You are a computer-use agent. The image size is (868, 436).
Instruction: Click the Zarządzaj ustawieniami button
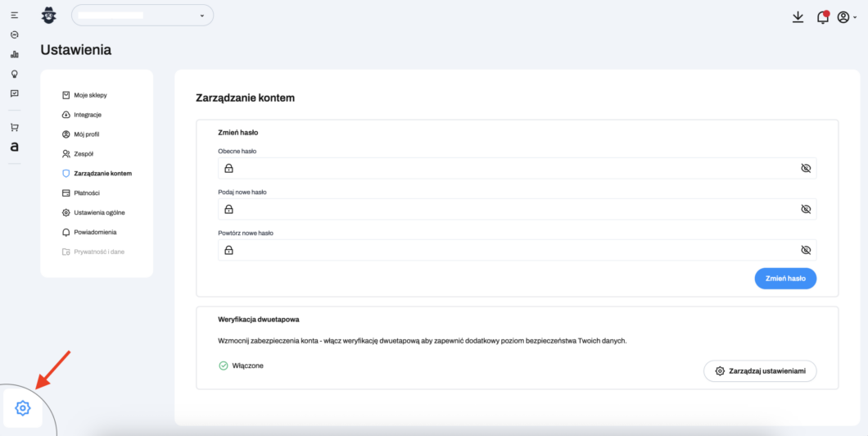[760, 371]
